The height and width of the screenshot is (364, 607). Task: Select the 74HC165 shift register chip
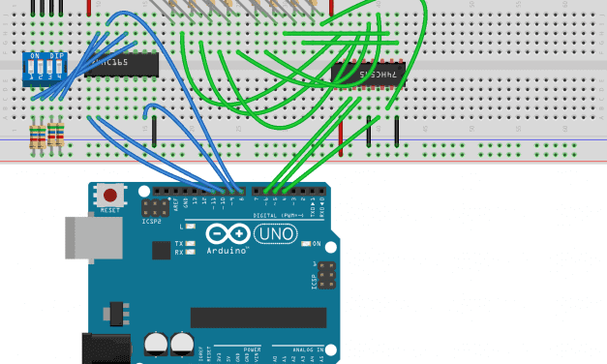122,65
